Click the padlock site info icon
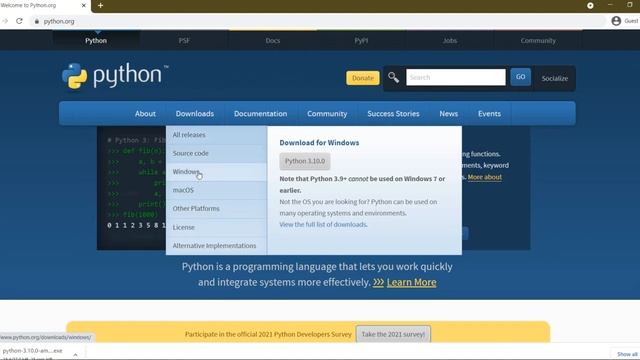 click(x=37, y=21)
